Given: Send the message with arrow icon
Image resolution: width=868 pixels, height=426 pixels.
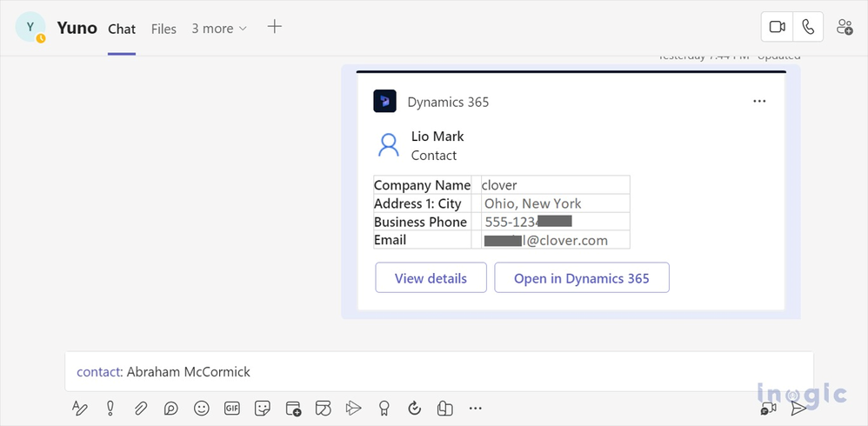Looking at the screenshot, I should [798, 409].
